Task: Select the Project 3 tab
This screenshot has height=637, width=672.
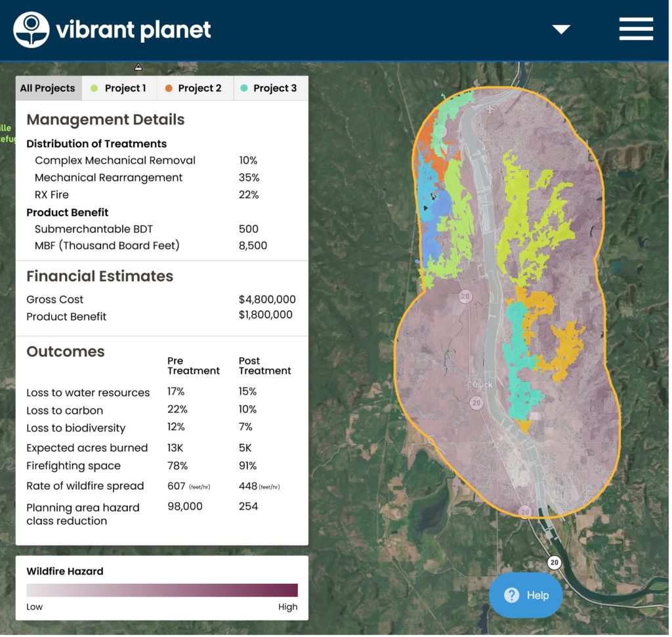Action: click(x=270, y=87)
